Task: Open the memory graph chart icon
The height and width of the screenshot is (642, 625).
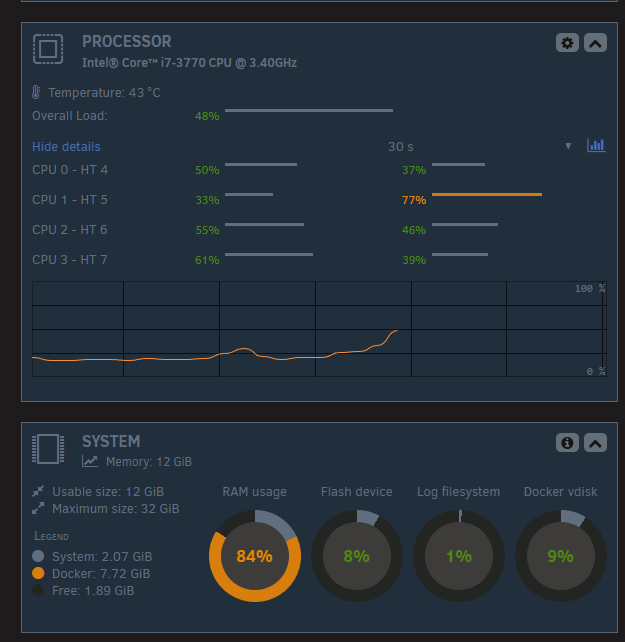Action: (x=90, y=461)
